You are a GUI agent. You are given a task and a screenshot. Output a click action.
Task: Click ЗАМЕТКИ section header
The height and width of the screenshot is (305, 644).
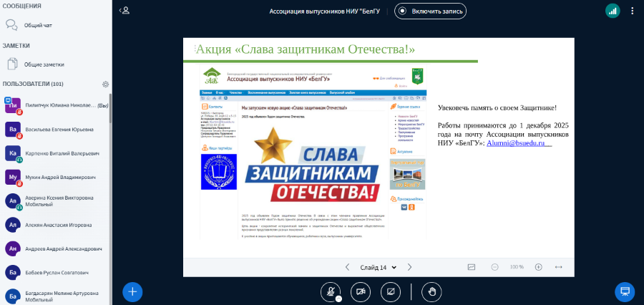point(16,46)
